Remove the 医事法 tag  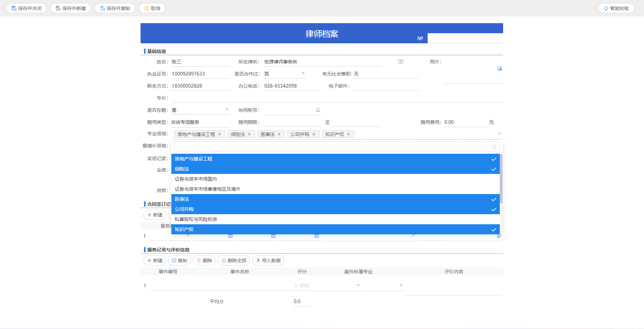[x=279, y=134]
